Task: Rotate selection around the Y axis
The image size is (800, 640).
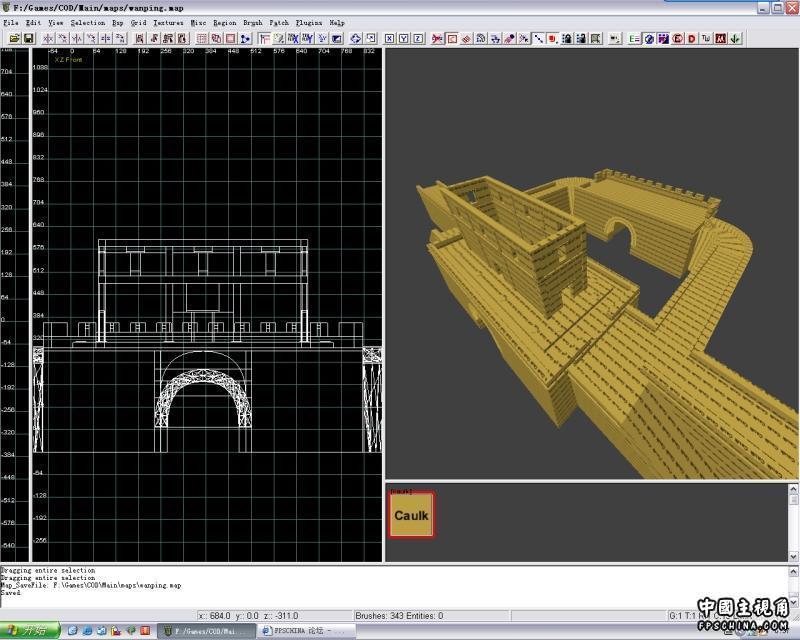Action: 91,38
